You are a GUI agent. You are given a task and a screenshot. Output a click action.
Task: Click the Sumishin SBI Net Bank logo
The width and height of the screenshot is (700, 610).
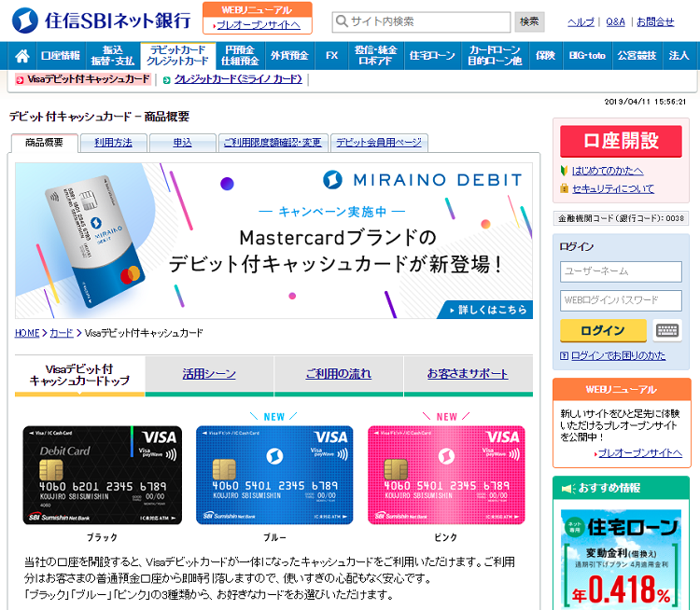click(x=102, y=21)
